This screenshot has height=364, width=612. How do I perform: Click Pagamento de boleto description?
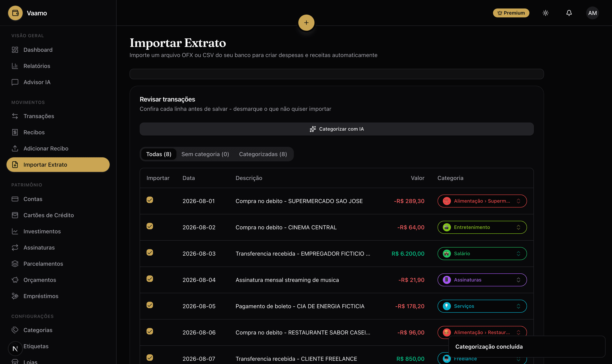[x=300, y=306]
